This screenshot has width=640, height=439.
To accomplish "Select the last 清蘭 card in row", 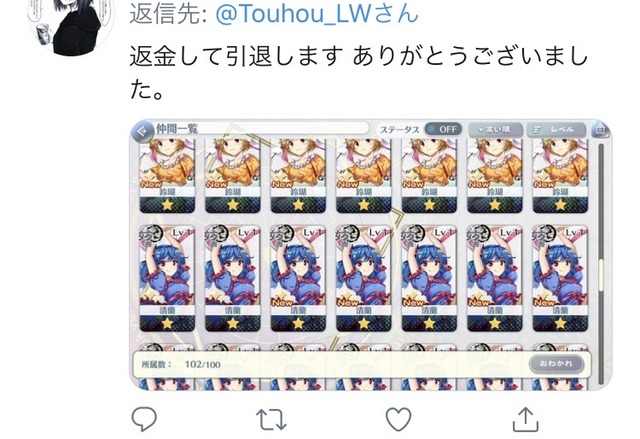I will pyautogui.click(x=560, y=278).
